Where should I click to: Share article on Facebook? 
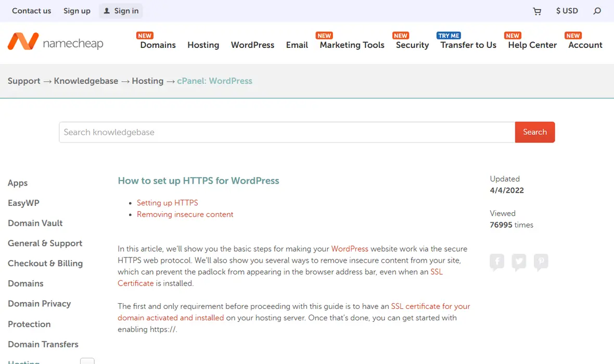pyautogui.click(x=497, y=262)
